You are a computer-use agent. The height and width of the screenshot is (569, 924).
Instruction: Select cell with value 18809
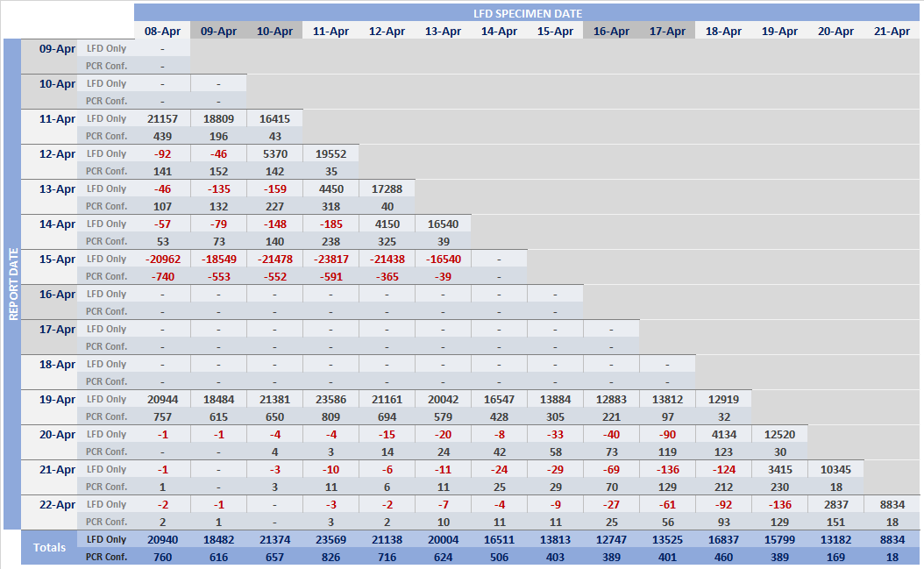tap(218, 118)
